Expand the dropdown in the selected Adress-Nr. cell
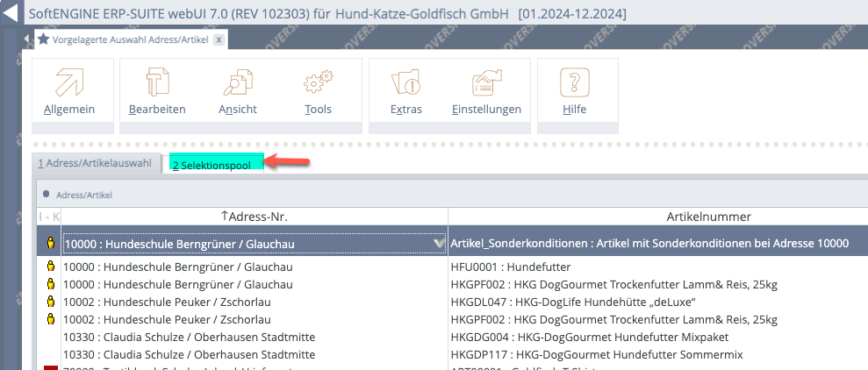Image resolution: width=868 pixels, height=370 pixels. [x=437, y=243]
